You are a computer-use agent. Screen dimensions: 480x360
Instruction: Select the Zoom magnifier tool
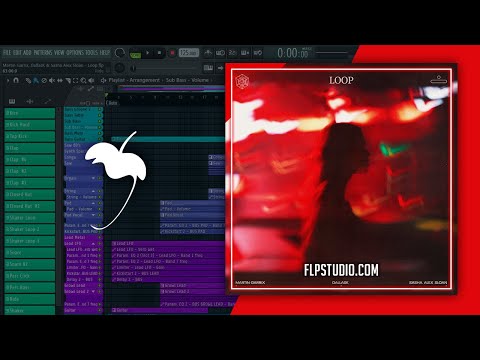tap(83, 80)
